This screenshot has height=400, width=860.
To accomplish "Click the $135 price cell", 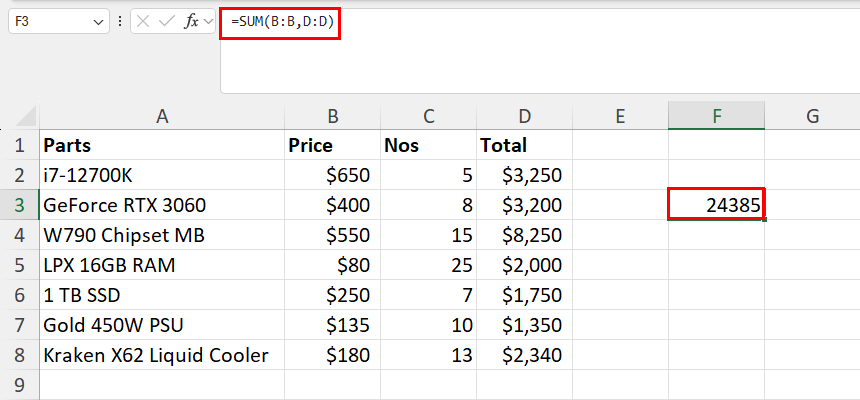I will pos(332,325).
